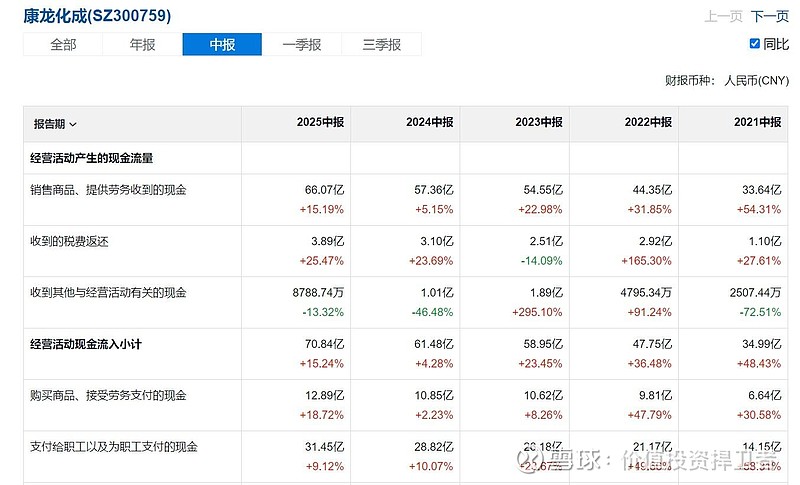Click the 33.64亿 value
Viewport: 800px width, 485px height.
(762, 190)
